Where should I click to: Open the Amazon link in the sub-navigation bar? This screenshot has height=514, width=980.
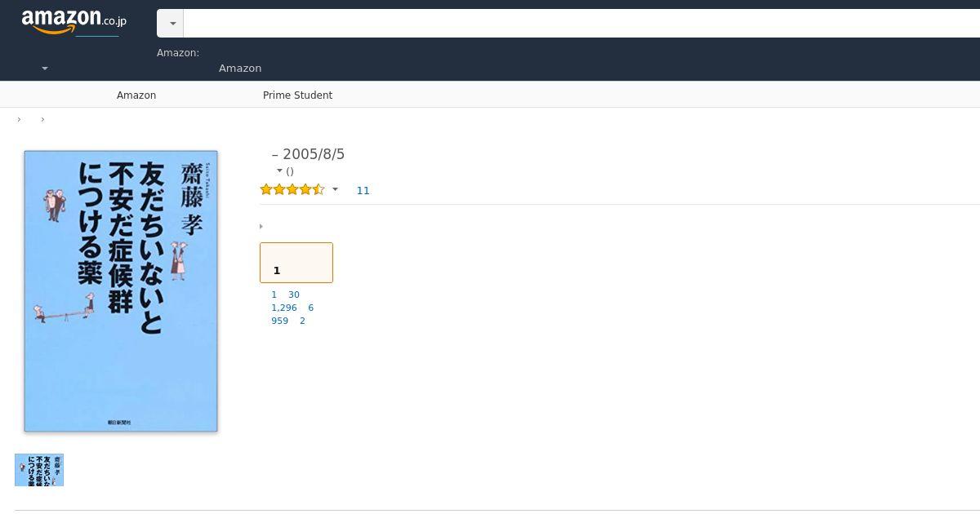136,95
